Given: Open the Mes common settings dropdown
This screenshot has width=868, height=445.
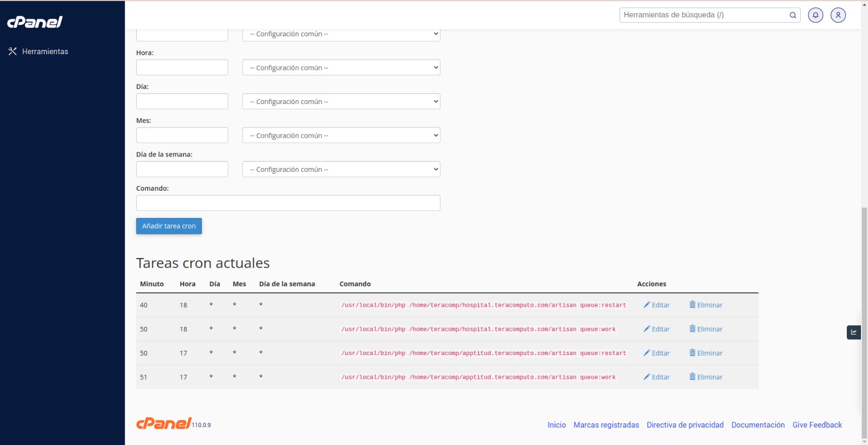Looking at the screenshot, I should coord(341,136).
